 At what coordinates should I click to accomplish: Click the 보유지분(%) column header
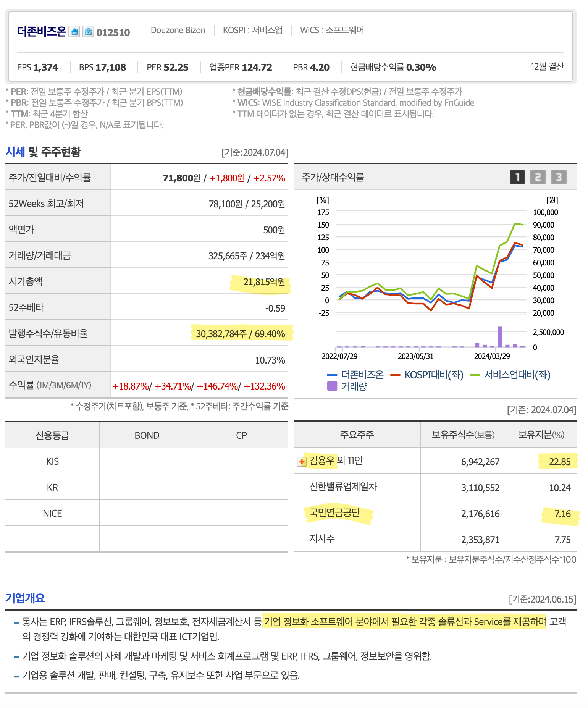(x=541, y=435)
